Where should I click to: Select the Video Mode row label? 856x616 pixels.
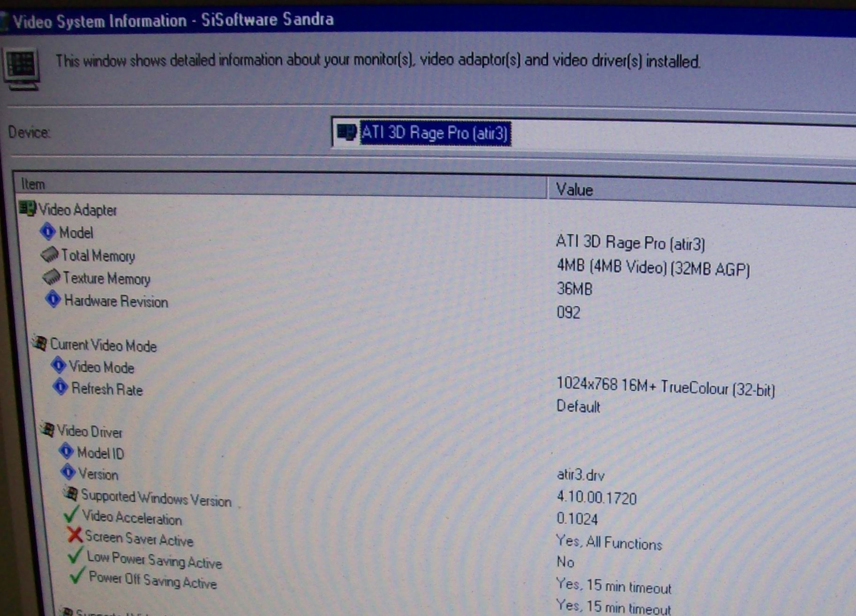102,367
